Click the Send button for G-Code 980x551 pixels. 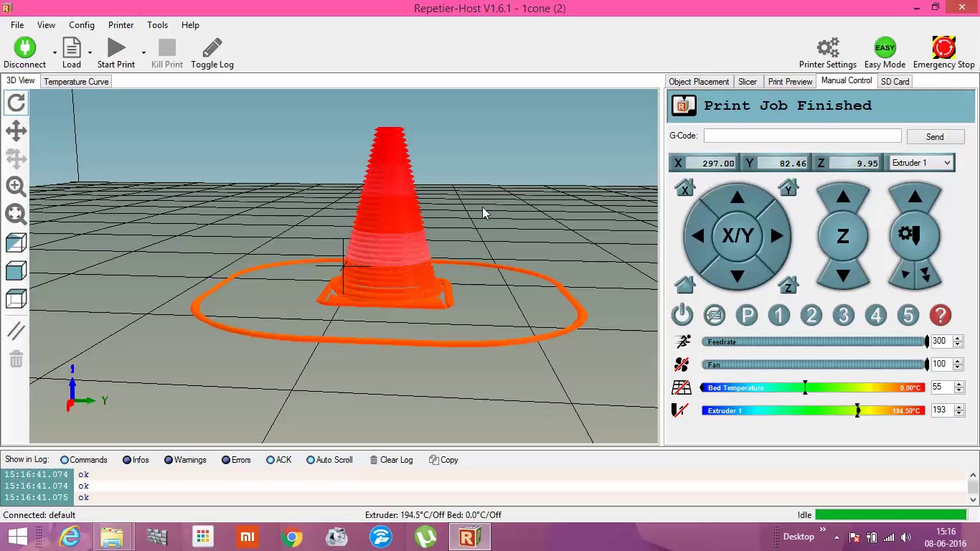point(935,136)
